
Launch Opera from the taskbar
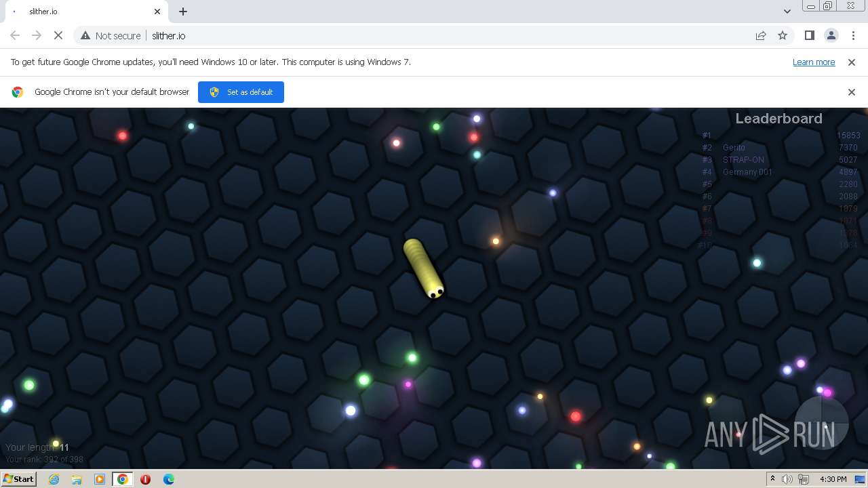[145, 479]
